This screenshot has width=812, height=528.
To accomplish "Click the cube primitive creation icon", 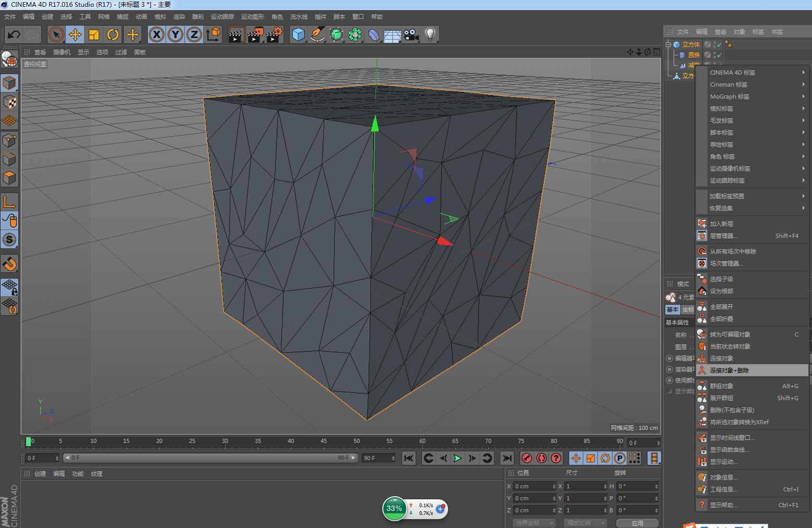I will click(x=297, y=34).
